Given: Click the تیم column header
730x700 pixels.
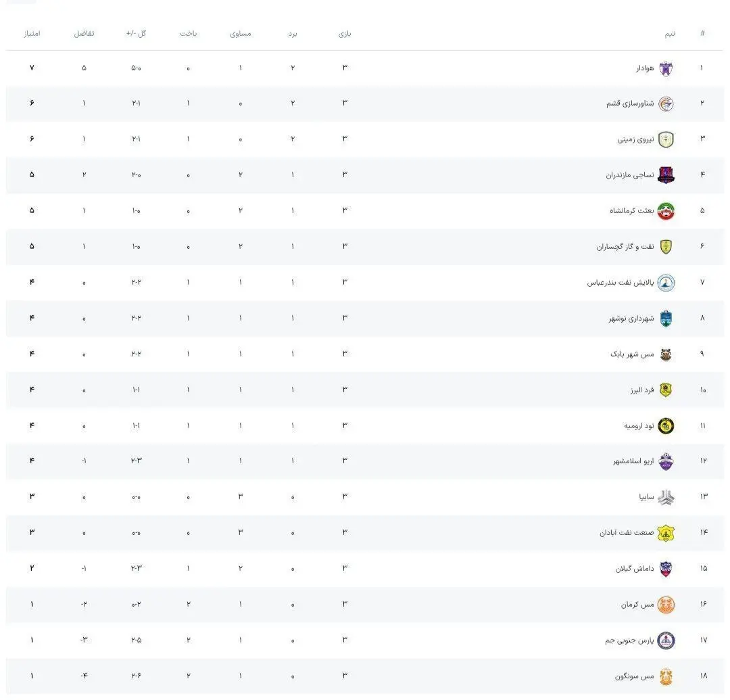Looking at the screenshot, I should (669, 34).
